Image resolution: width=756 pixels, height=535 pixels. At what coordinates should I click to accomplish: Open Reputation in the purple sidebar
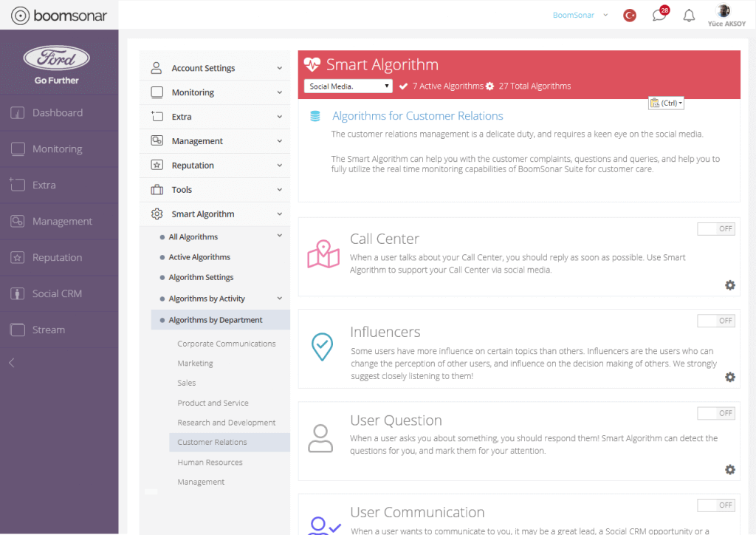coord(59,258)
